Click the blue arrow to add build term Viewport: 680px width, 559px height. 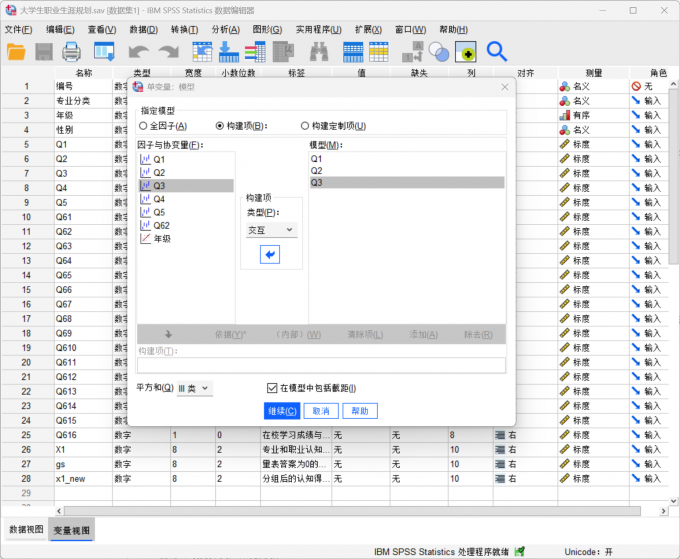point(270,255)
